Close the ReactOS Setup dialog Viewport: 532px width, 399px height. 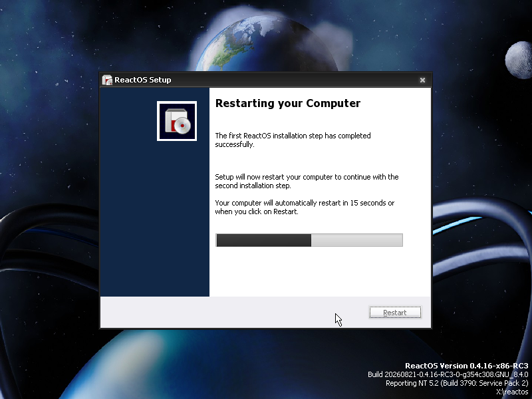tap(422, 80)
